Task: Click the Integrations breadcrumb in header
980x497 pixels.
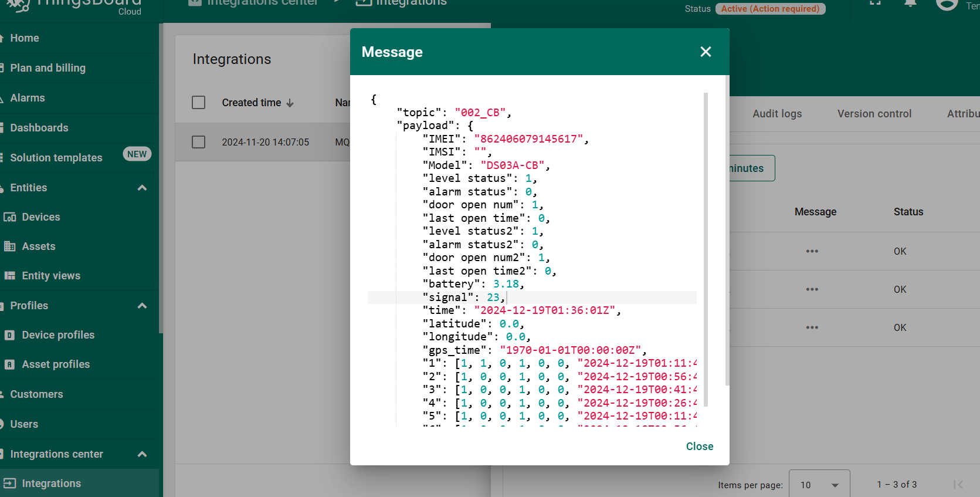Action: pos(401,3)
